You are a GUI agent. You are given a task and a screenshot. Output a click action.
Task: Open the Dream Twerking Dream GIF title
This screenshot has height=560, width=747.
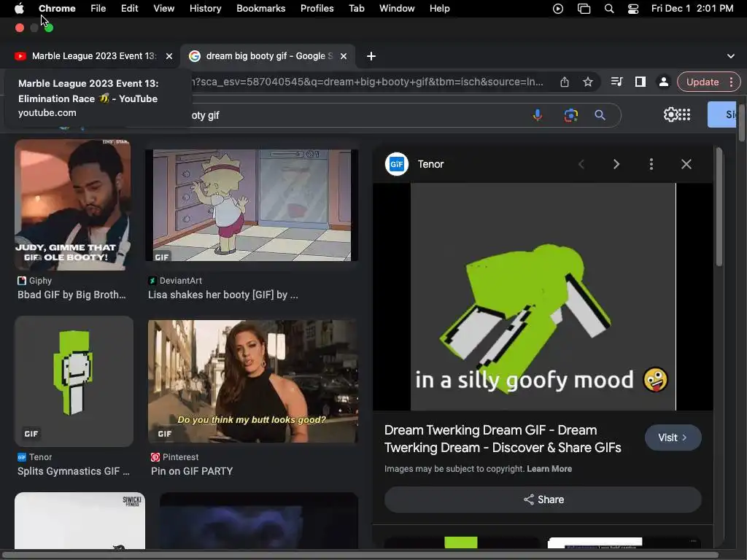503,438
